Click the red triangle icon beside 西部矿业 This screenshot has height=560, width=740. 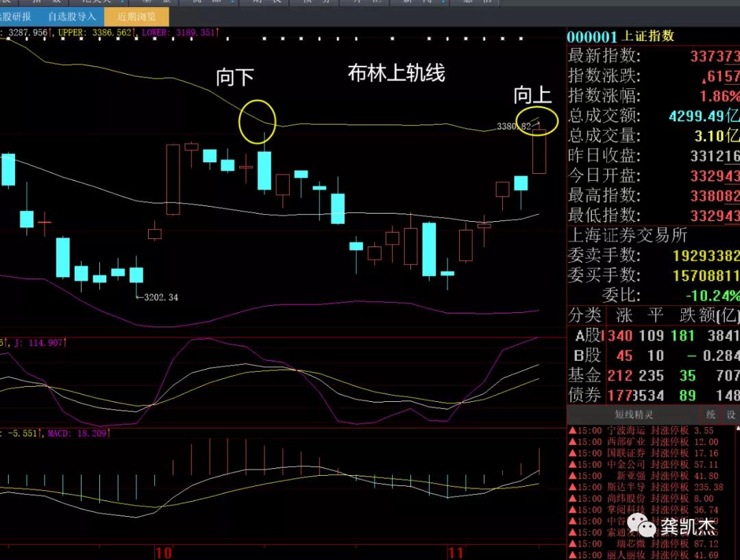(x=572, y=442)
